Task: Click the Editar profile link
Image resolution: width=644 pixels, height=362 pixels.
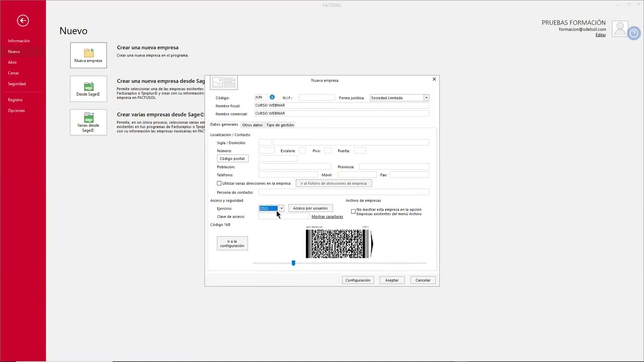Action: pyautogui.click(x=601, y=35)
